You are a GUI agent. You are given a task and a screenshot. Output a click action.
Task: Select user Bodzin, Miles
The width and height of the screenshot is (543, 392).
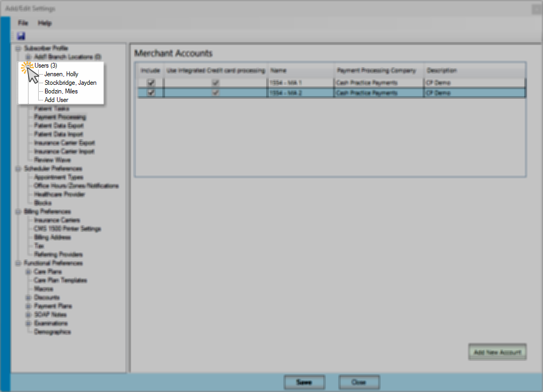pyautogui.click(x=61, y=91)
